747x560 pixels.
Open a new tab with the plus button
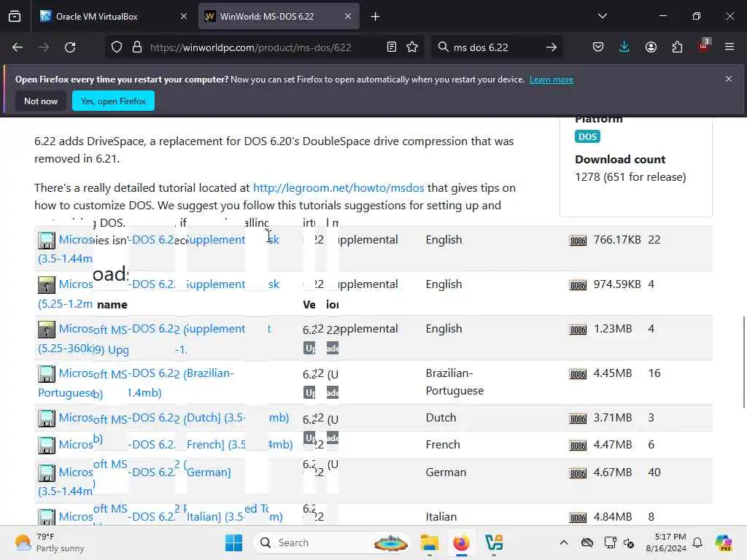376,17
